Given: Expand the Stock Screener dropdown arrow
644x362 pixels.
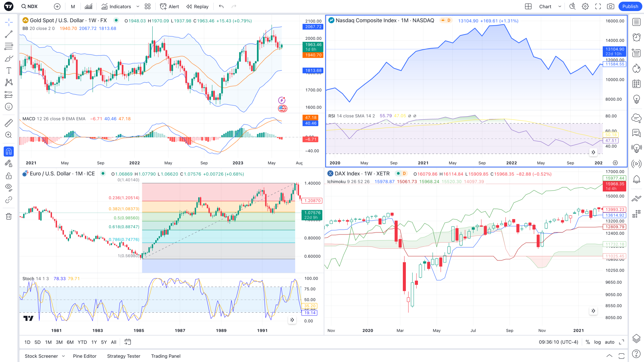Looking at the screenshot, I should pos(63,356).
